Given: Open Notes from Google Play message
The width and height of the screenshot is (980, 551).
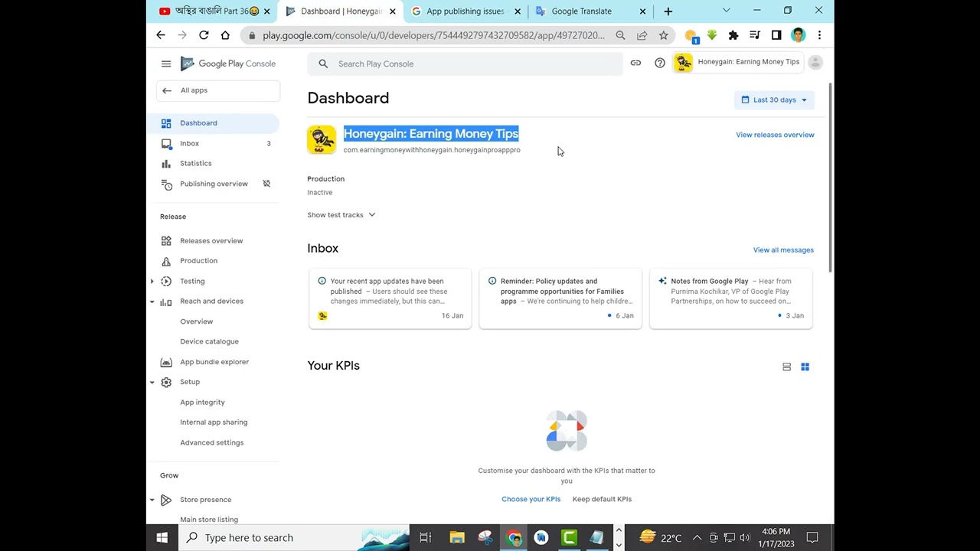Looking at the screenshot, I should click(x=730, y=298).
